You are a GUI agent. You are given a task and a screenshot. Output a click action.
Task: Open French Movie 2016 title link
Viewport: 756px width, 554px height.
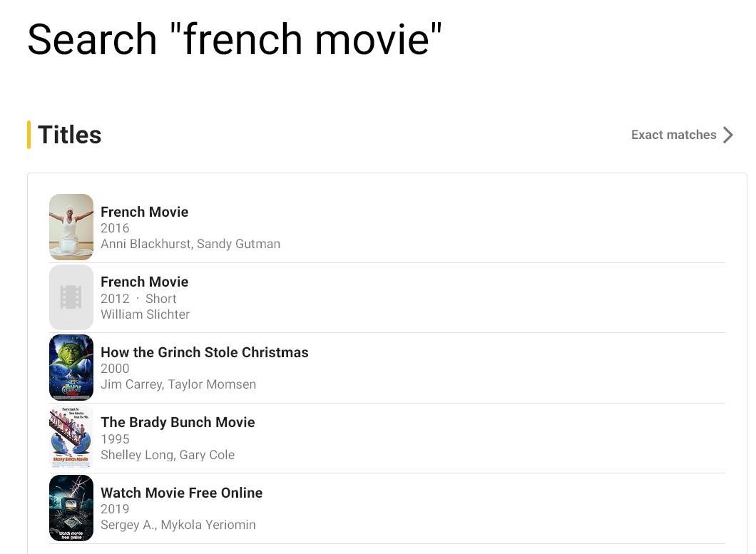point(144,212)
